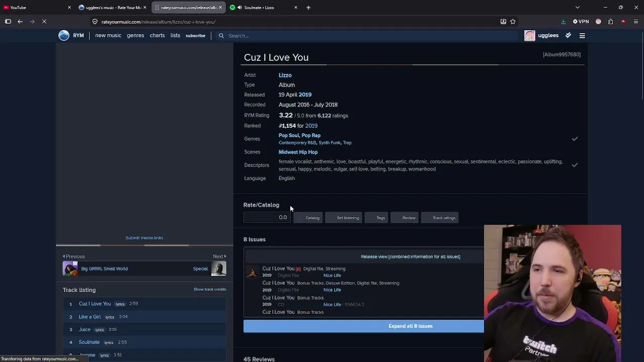The width and height of the screenshot is (644, 362).
Task: Click the browser back arrow
Action: coord(20,22)
